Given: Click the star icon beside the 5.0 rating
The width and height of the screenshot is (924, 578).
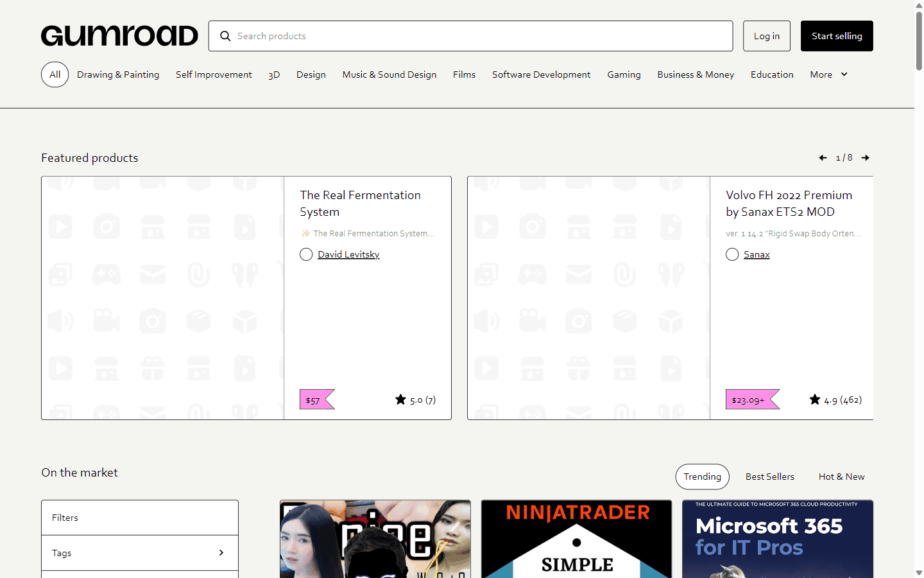Looking at the screenshot, I should click(400, 399).
